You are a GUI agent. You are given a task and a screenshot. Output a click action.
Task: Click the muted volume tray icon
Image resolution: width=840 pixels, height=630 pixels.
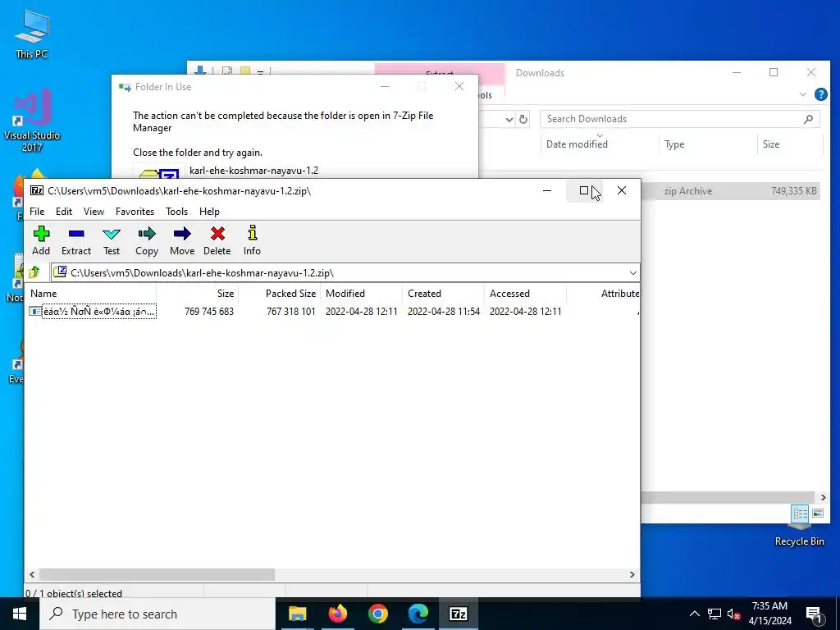pos(734,614)
